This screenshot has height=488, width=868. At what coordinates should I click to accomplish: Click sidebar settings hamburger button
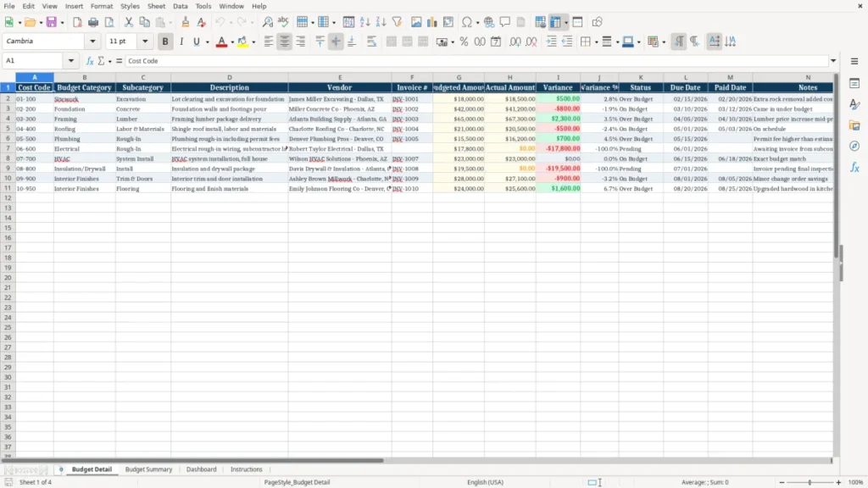pos(854,61)
